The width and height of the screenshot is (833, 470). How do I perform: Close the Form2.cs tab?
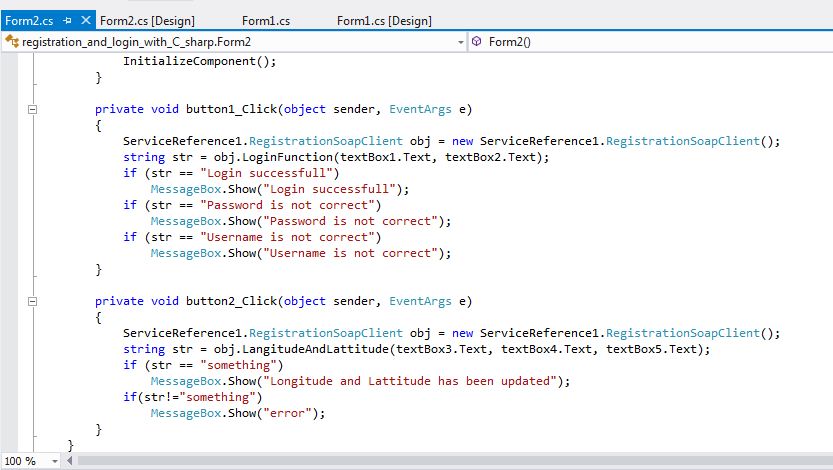point(86,21)
